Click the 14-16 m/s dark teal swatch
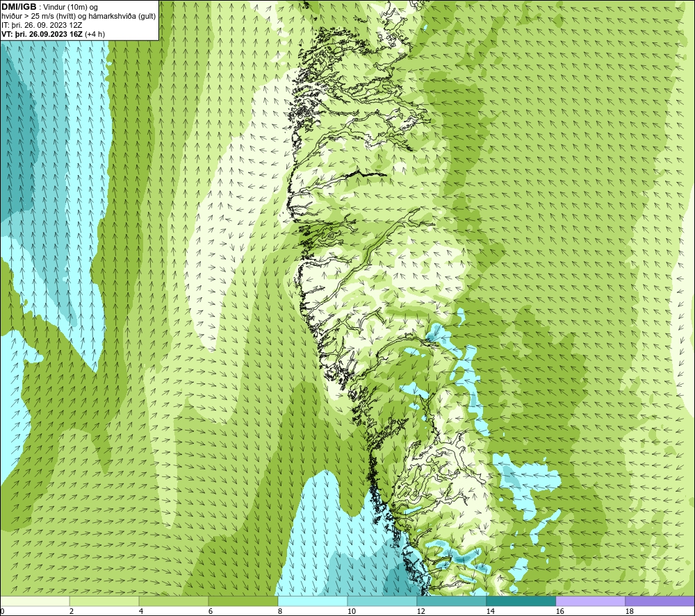The image size is (695, 616). (521, 601)
